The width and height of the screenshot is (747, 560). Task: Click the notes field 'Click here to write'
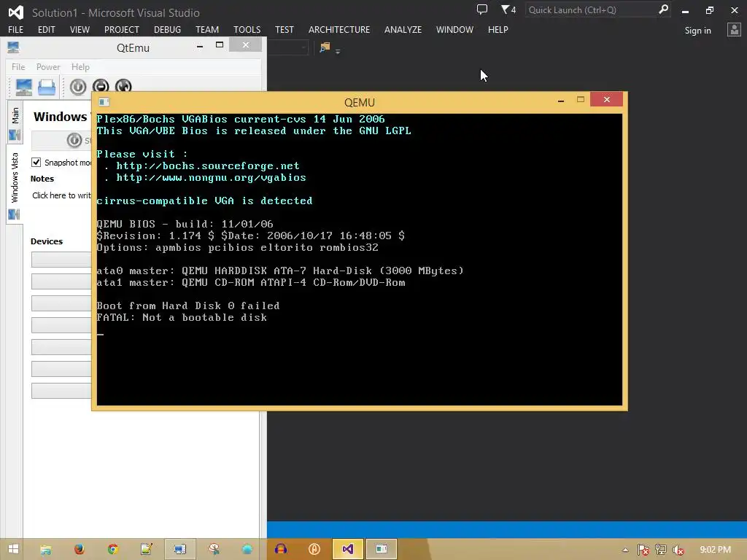point(61,195)
